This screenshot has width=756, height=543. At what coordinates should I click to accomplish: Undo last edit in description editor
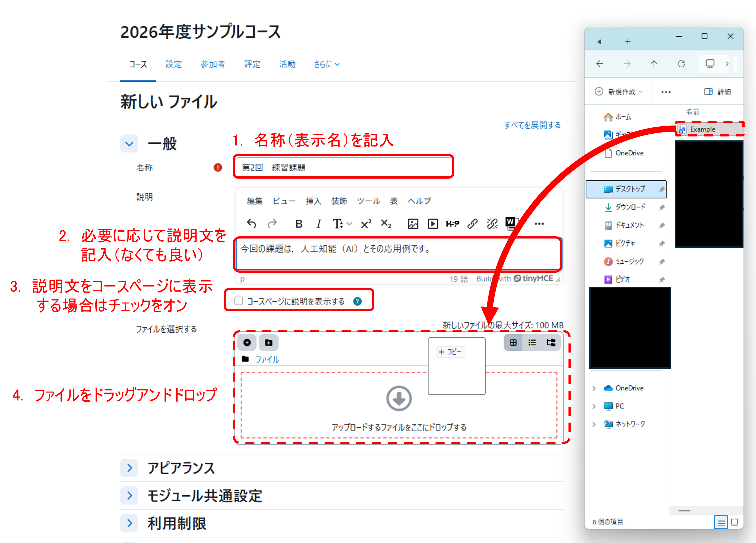click(251, 224)
